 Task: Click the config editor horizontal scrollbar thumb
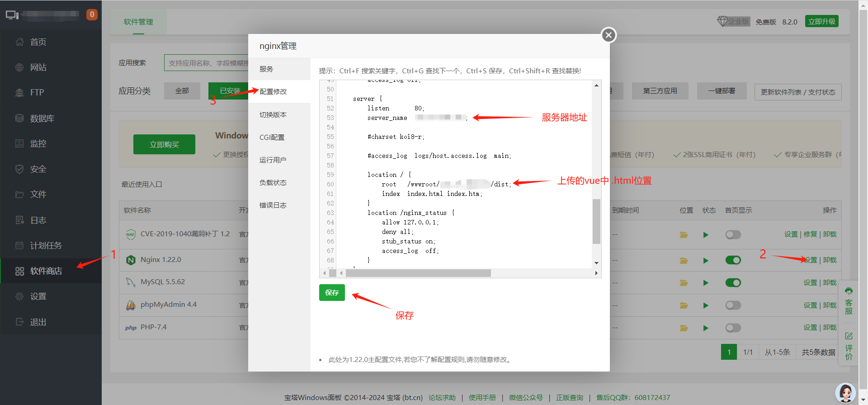coord(418,273)
